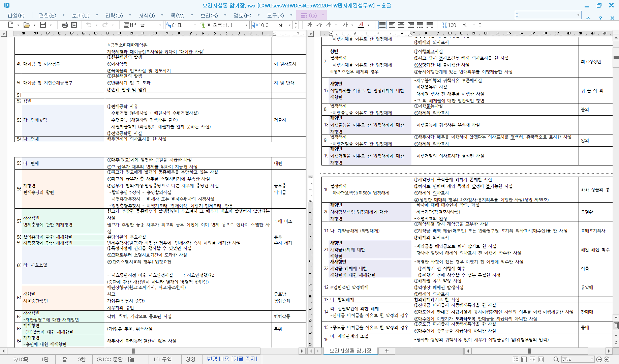619x364 pixels.
Task: Toggle italic text formatting
Action: (319, 25)
